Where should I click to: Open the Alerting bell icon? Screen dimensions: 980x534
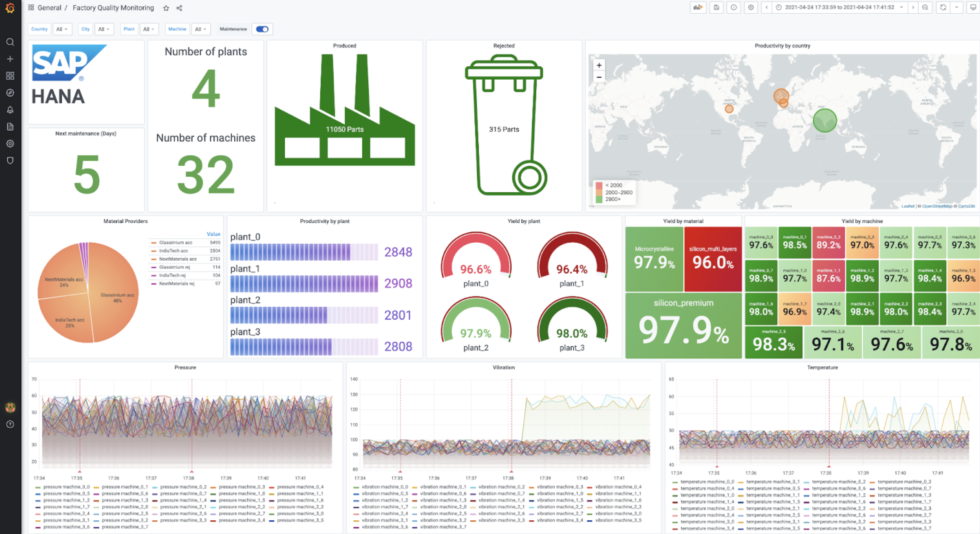tap(10, 110)
